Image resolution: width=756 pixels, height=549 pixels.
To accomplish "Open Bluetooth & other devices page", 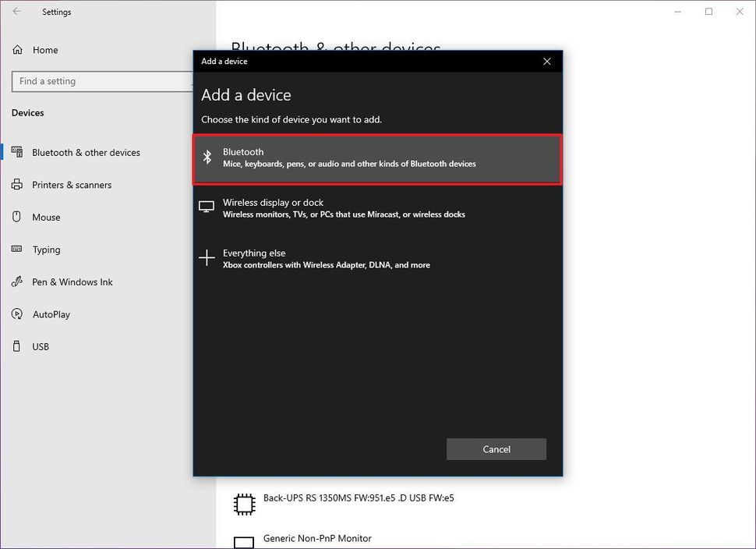I will (86, 153).
